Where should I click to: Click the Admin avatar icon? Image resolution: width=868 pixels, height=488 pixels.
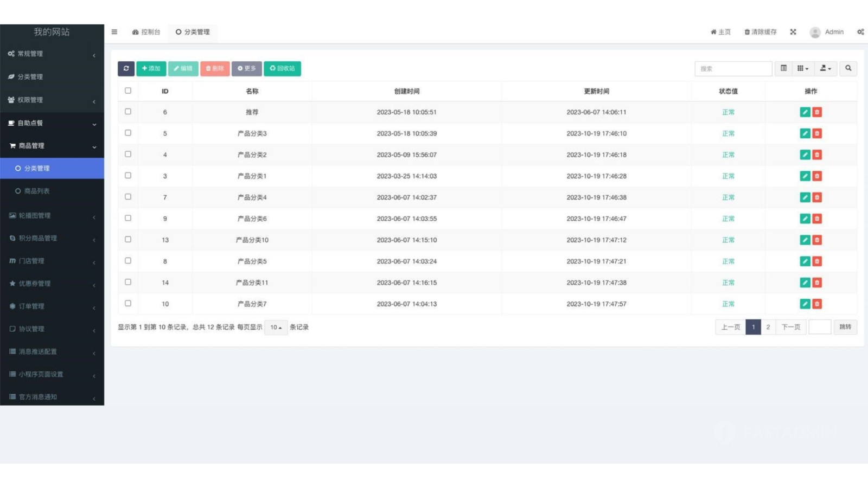[x=815, y=32]
